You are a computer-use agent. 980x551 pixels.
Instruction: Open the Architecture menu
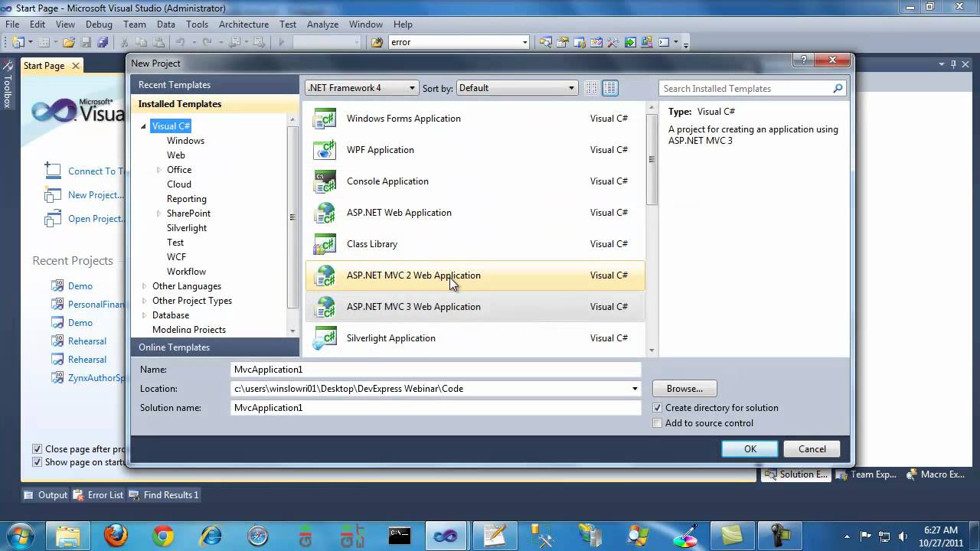tap(243, 24)
